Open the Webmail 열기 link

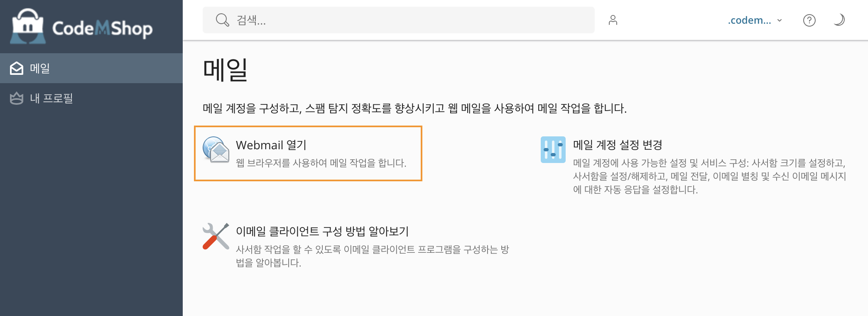pos(271,145)
